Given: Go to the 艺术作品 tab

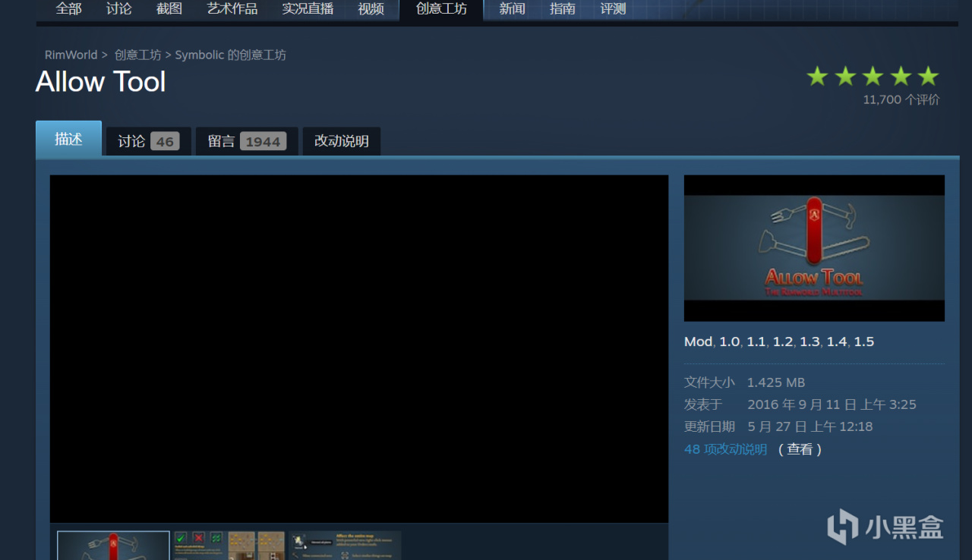Looking at the screenshot, I should [x=232, y=9].
